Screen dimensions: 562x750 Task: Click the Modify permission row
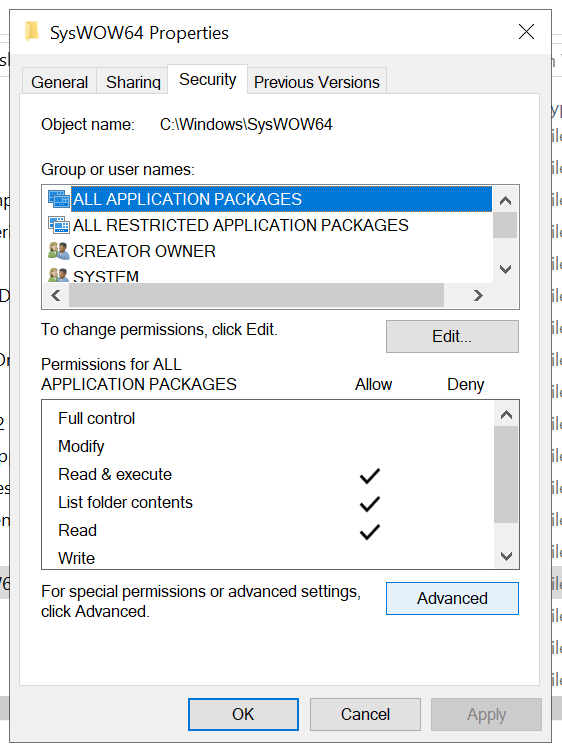268,446
